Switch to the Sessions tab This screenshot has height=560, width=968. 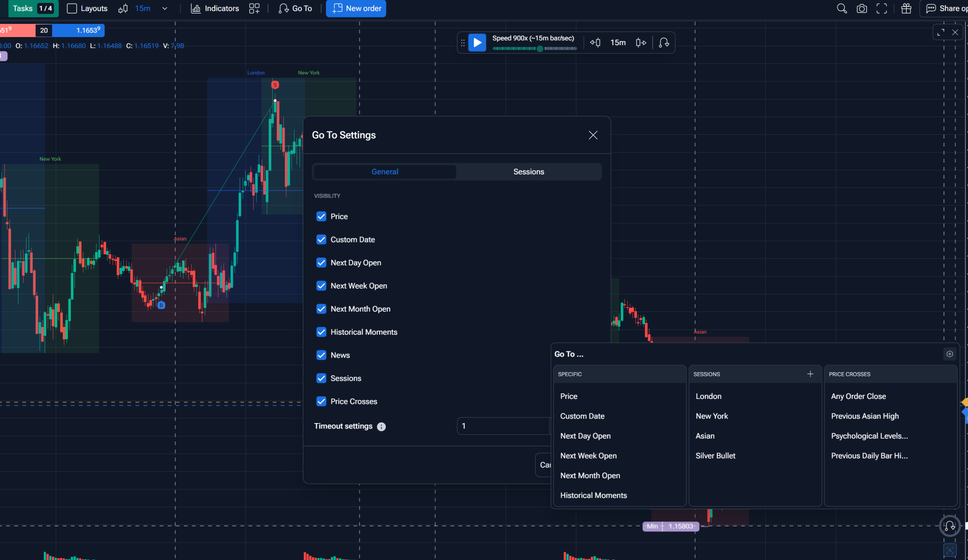(529, 172)
